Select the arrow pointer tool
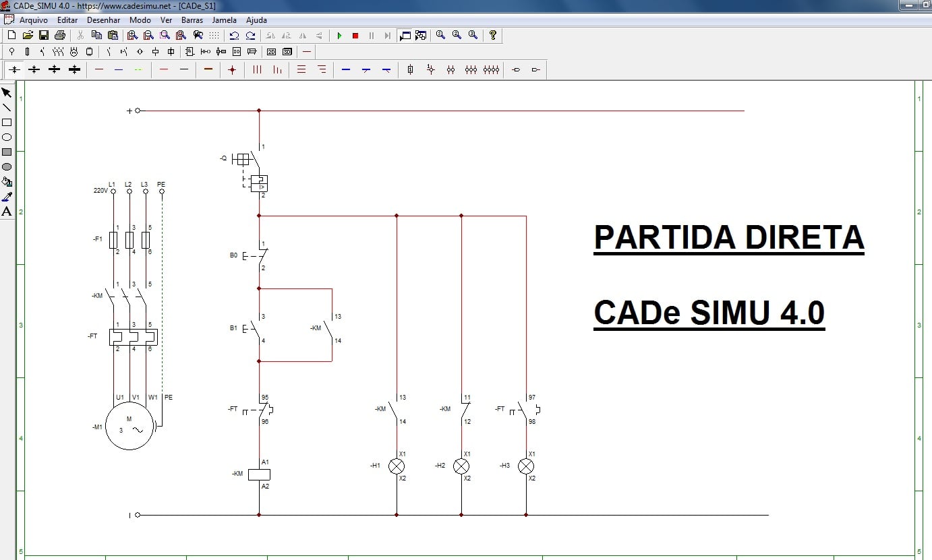932x560 pixels. (x=7, y=92)
